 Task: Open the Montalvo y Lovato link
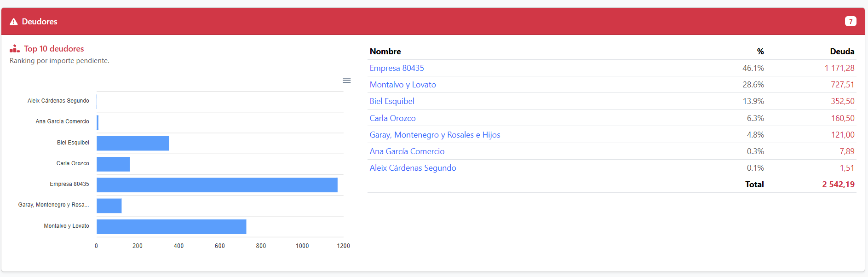(402, 85)
